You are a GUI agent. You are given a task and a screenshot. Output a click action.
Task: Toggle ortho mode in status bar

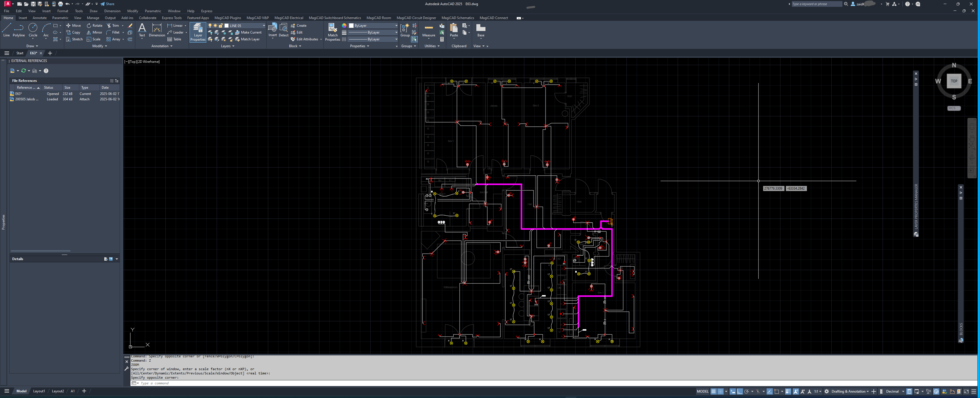740,391
